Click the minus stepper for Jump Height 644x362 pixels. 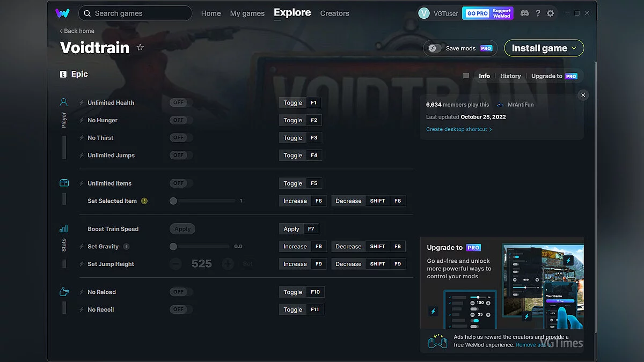pyautogui.click(x=175, y=264)
